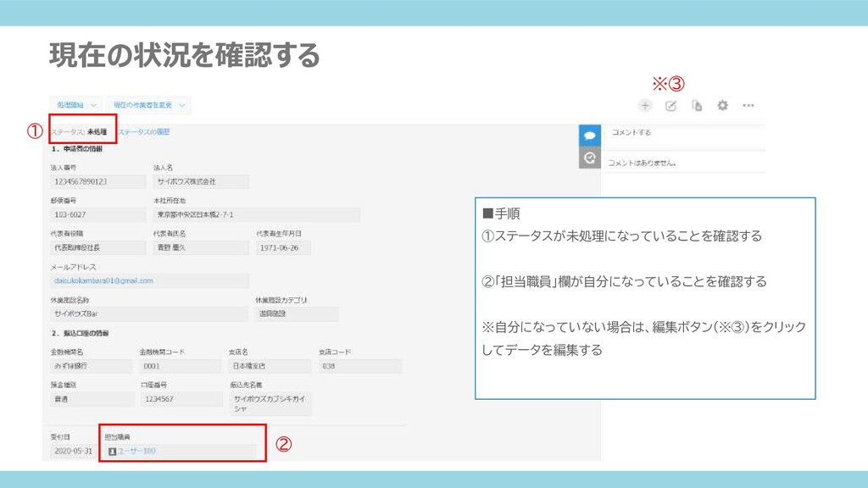Open the ユーザー100 user link
Image resolution: width=868 pixels, height=488 pixels.
coord(136,452)
